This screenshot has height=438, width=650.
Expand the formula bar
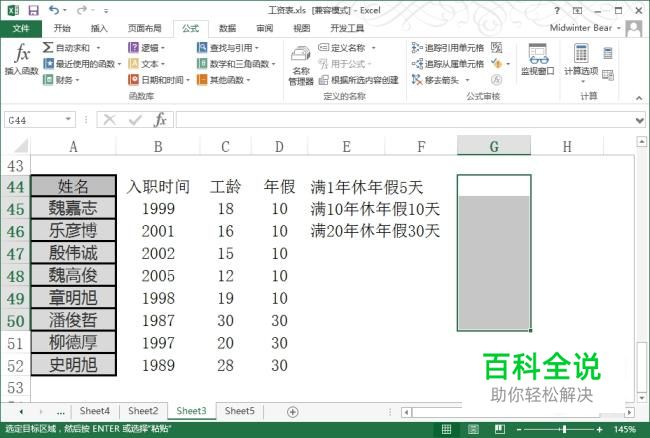point(640,121)
